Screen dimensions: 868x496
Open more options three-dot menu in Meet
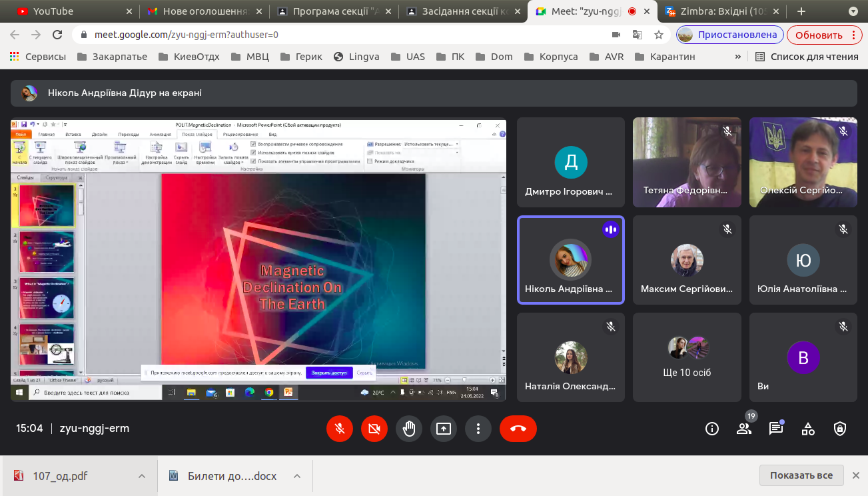pos(478,429)
